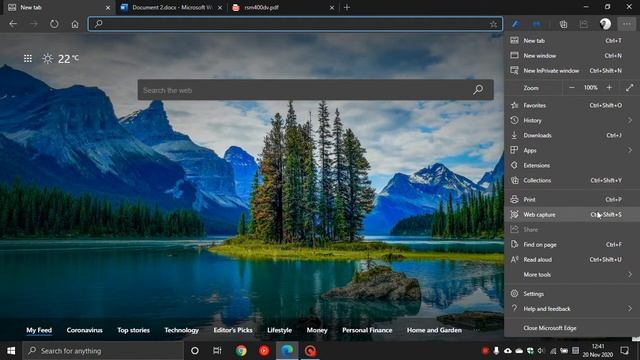The image size is (640, 360).
Task: Open the notification center icon
Action: (624, 351)
